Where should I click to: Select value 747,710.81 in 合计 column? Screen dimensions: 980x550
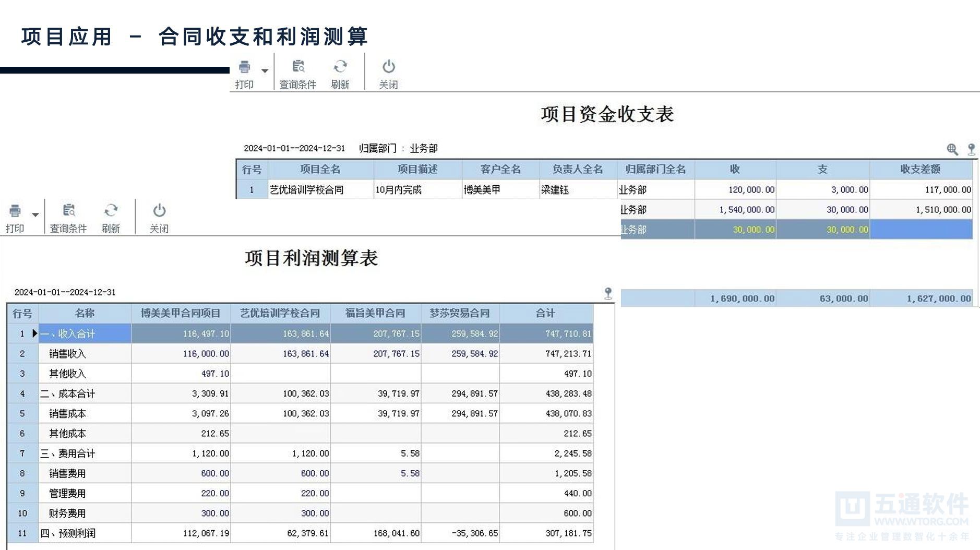546,333
